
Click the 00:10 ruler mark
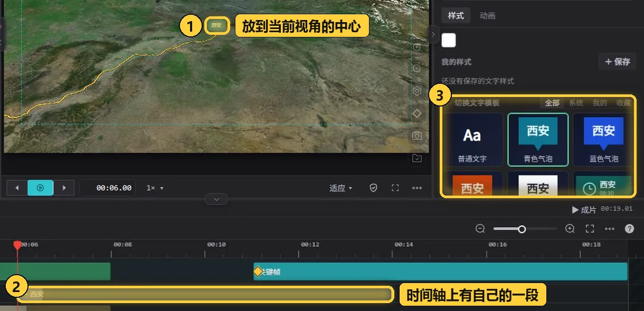[x=216, y=245]
